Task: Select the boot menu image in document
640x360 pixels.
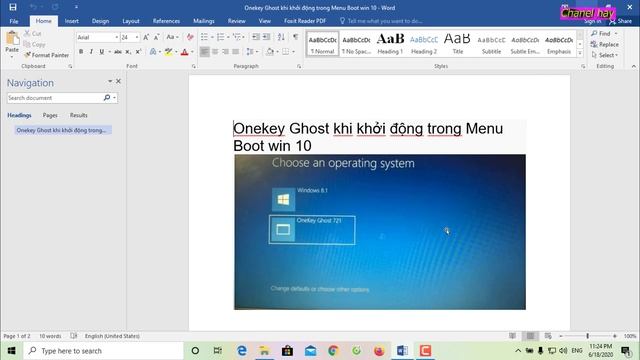Action: click(380, 232)
